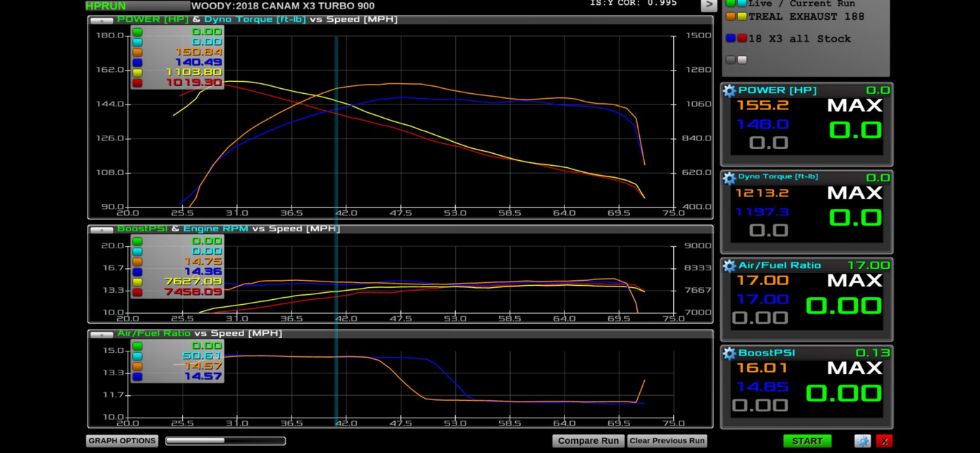Toggle yellow torque trace in Power graph legend

pos(138,73)
